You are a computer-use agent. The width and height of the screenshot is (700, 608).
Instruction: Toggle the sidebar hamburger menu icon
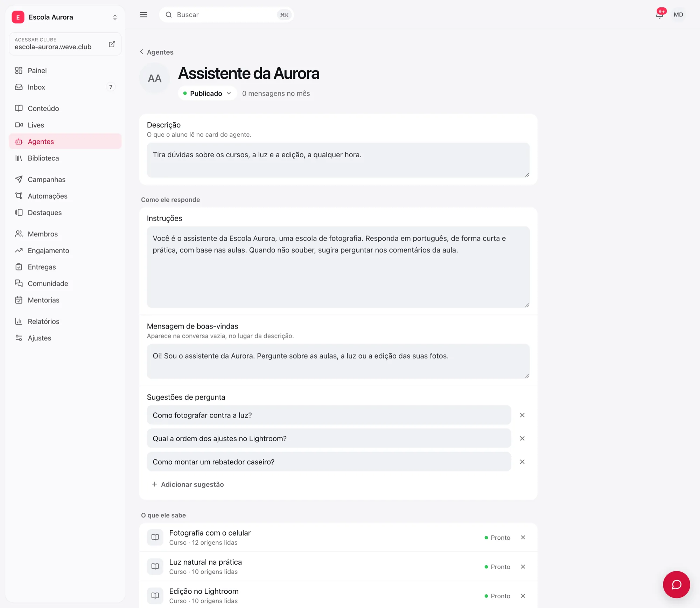[x=143, y=15]
